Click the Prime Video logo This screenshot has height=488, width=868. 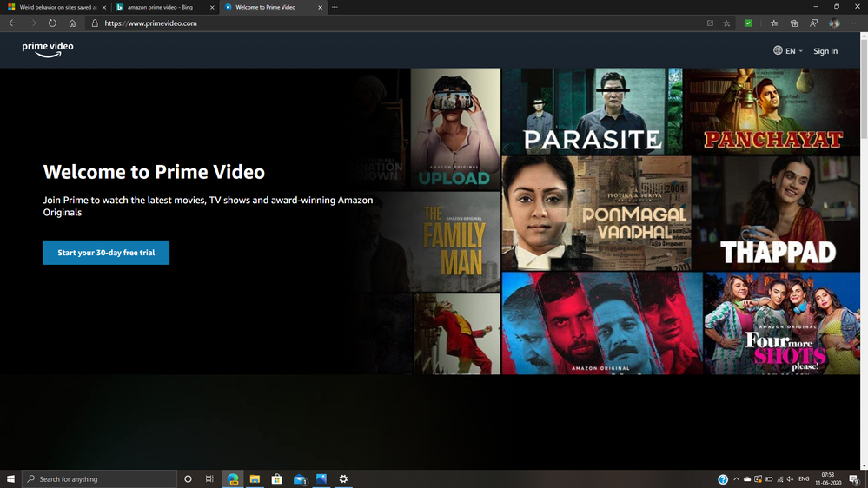coord(48,49)
